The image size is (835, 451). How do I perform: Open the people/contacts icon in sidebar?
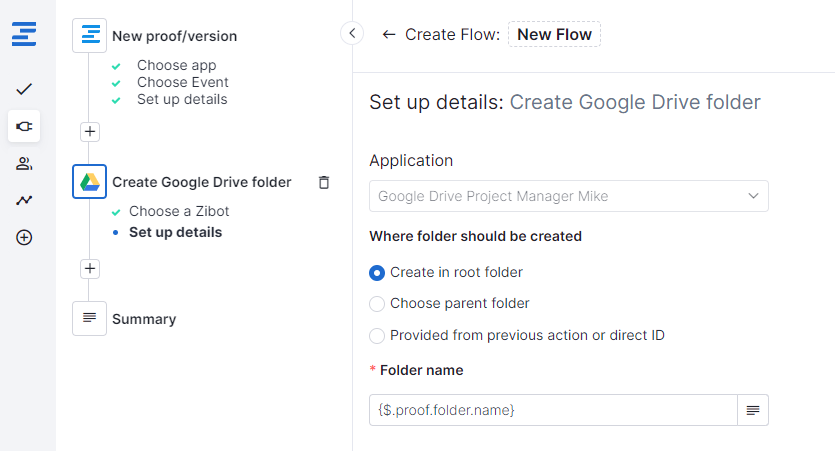24,163
